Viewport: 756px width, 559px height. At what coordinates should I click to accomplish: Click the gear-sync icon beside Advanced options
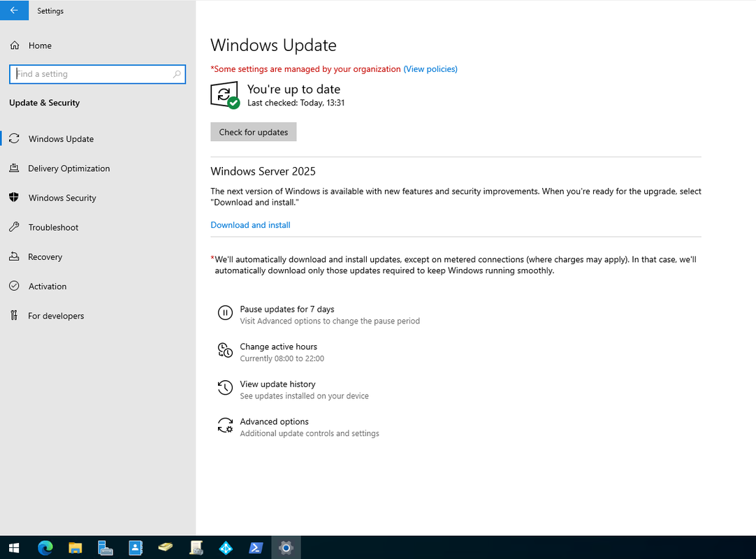(x=225, y=426)
